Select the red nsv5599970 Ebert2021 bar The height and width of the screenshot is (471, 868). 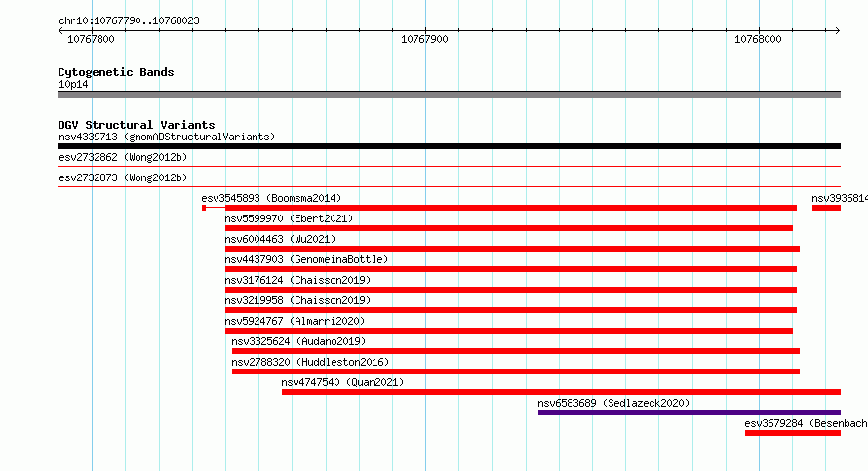(509, 228)
